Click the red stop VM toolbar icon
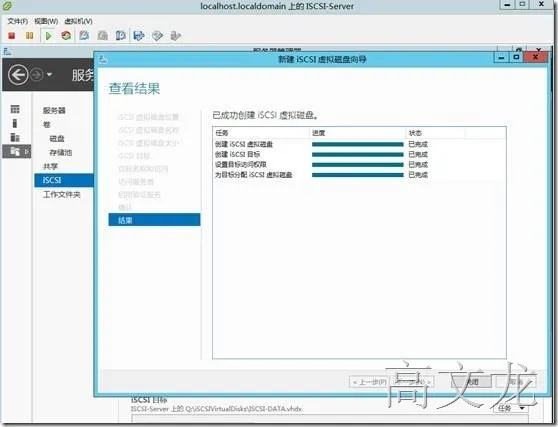The height and width of the screenshot is (427, 558). (x=12, y=36)
